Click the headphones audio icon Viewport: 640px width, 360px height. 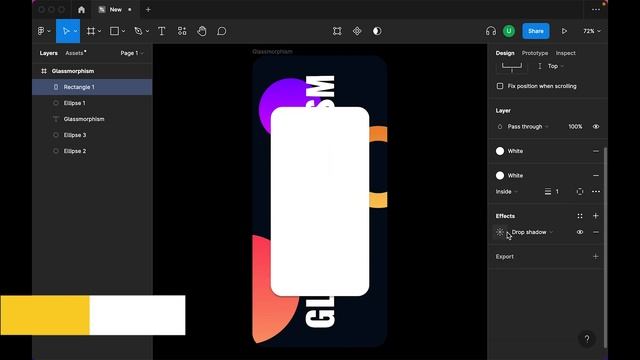pyautogui.click(x=491, y=31)
